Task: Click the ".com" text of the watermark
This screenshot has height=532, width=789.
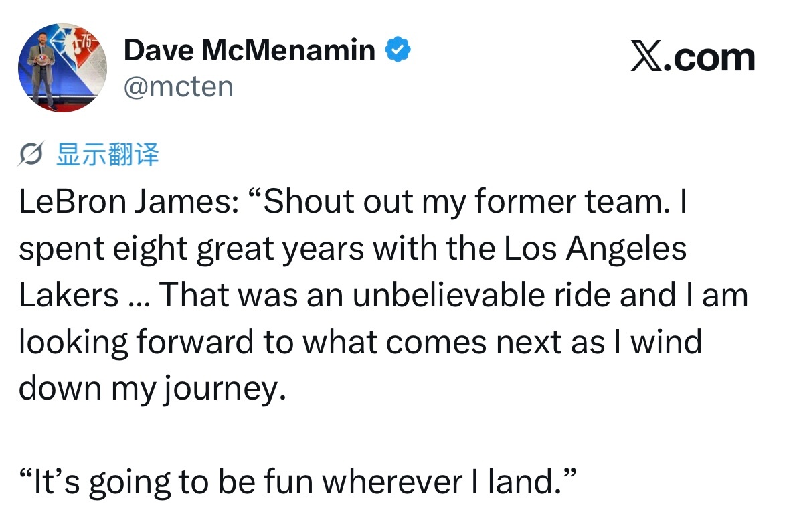Action: point(709,58)
